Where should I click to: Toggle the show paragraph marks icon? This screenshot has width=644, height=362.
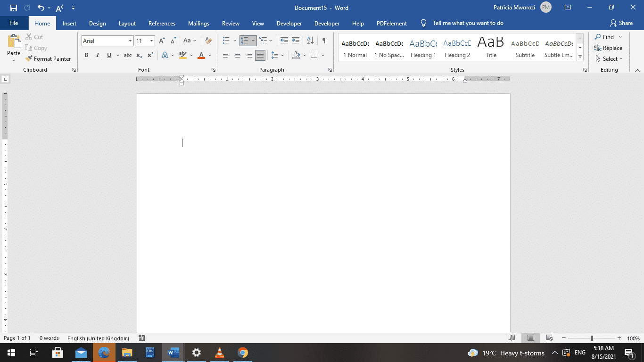(324, 41)
